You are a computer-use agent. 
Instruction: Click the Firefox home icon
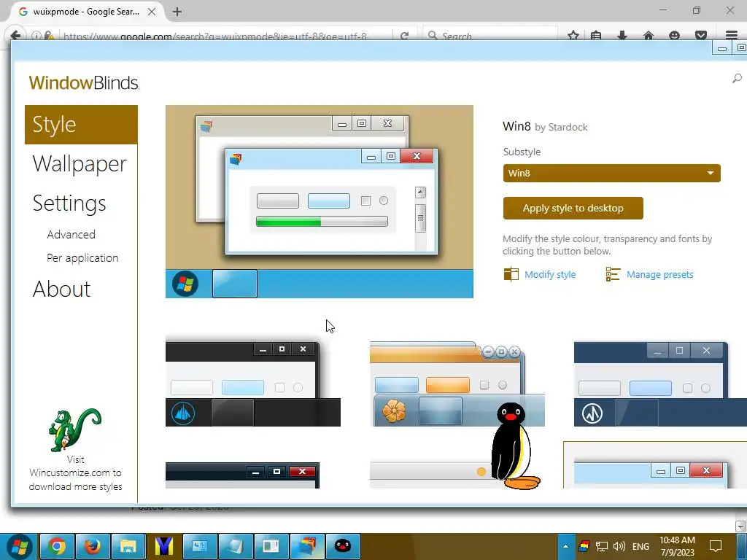click(x=648, y=36)
